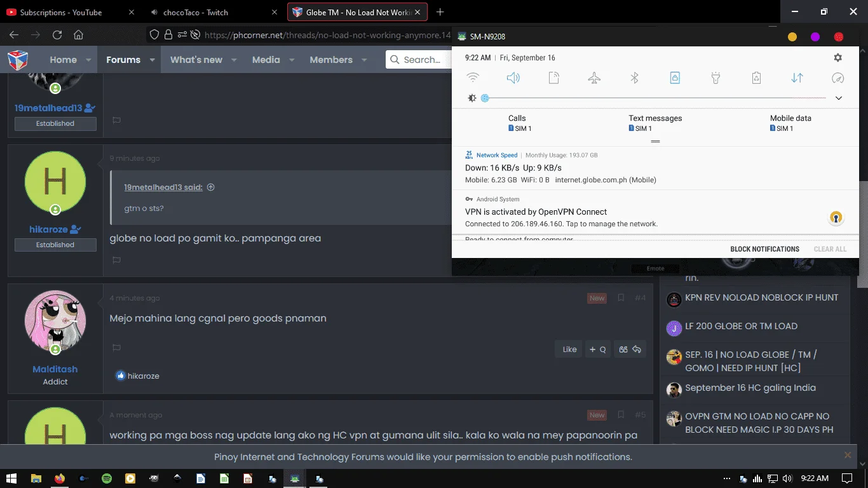The width and height of the screenshot is (868, 488).
Task: Close the chocoTaco - Twitch tab
Action: 275,12
